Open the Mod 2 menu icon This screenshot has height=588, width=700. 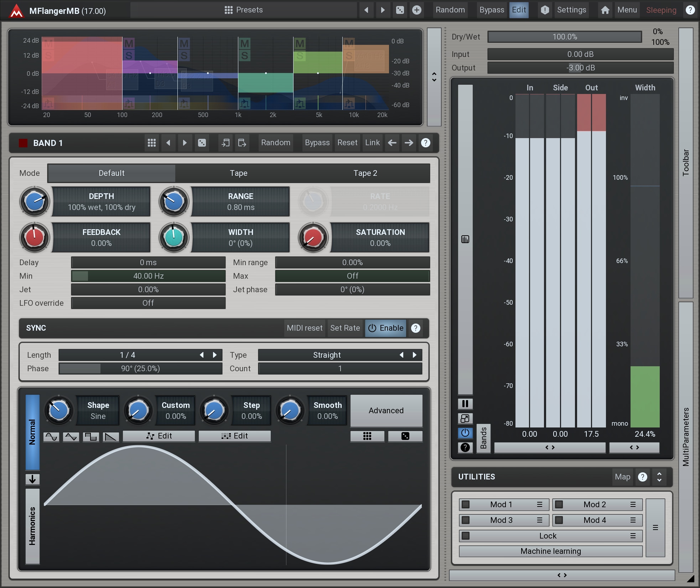point(633,504)
